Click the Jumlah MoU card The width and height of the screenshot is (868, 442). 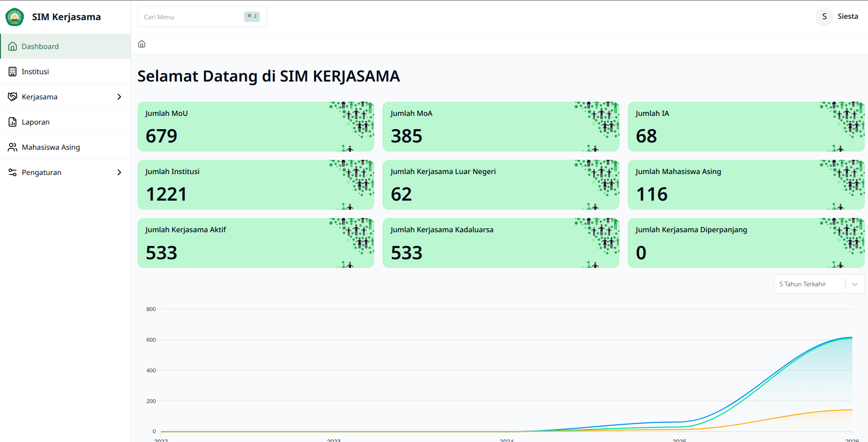(x=256, y=126)
